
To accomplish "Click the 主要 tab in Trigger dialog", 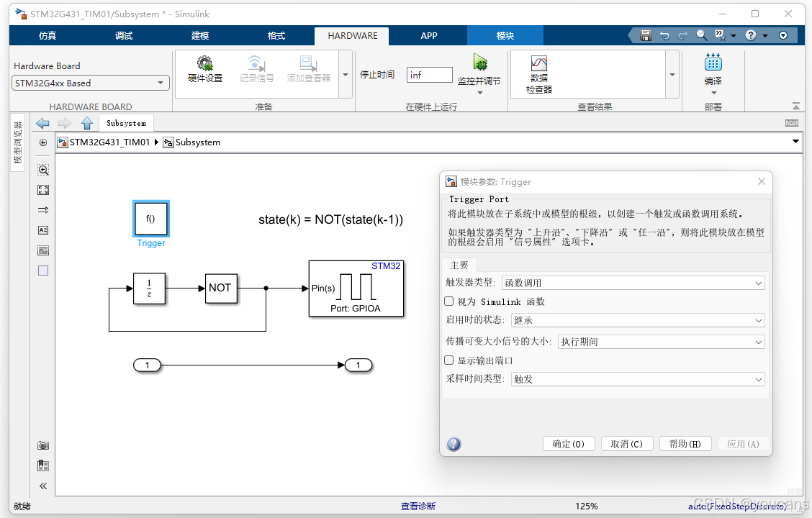I will 459,265.
